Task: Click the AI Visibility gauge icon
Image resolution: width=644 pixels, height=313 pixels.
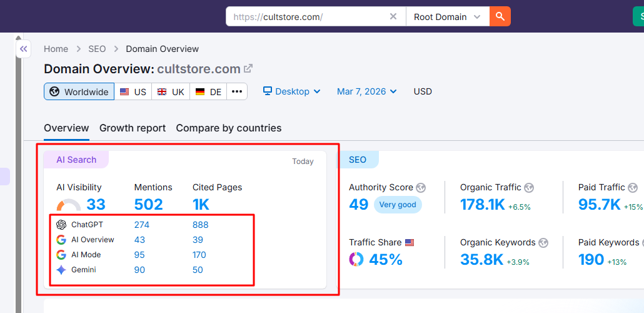Action: 68,205
